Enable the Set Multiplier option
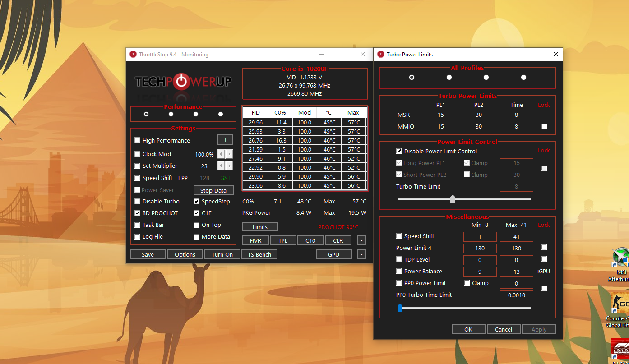The image size is (629, 364). [138, 166]
